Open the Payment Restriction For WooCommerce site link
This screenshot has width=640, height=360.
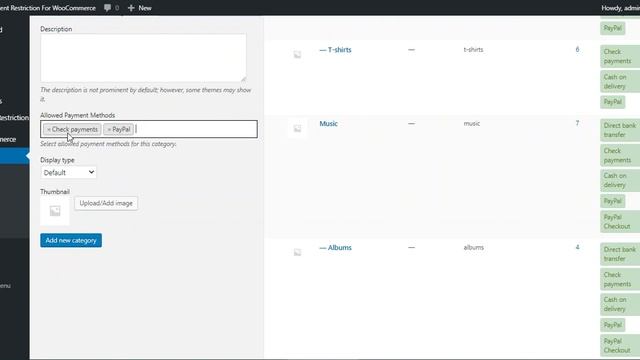[x=48, y=8]
